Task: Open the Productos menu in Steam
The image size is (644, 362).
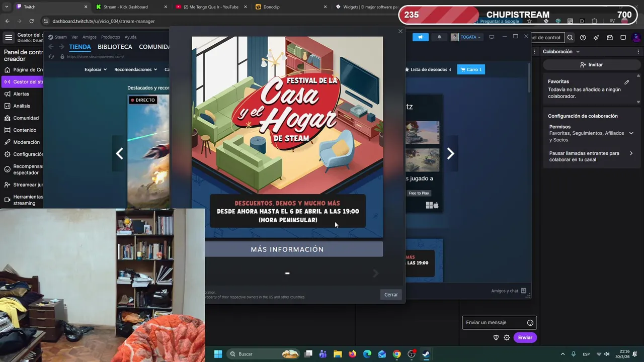Action: tap(110, 37)
